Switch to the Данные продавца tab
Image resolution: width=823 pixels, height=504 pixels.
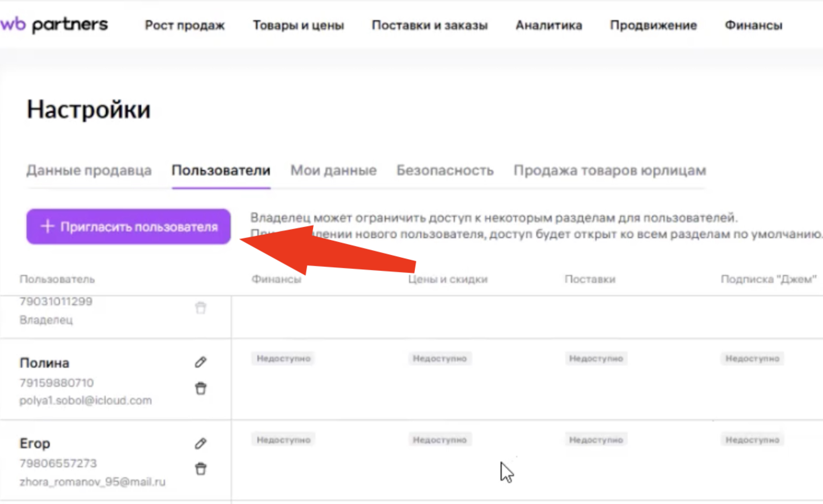[89, 170]
